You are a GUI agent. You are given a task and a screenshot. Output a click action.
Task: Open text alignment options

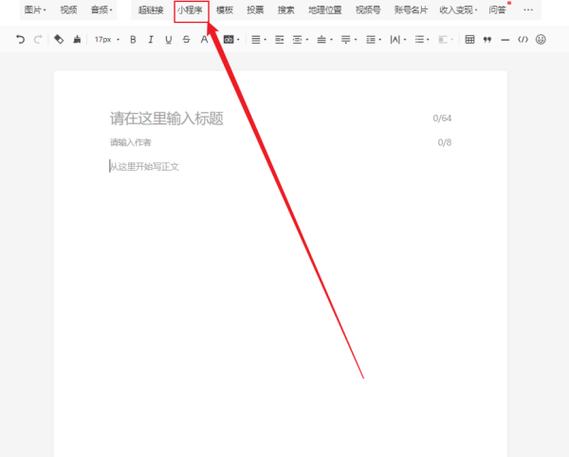[259, 40]
